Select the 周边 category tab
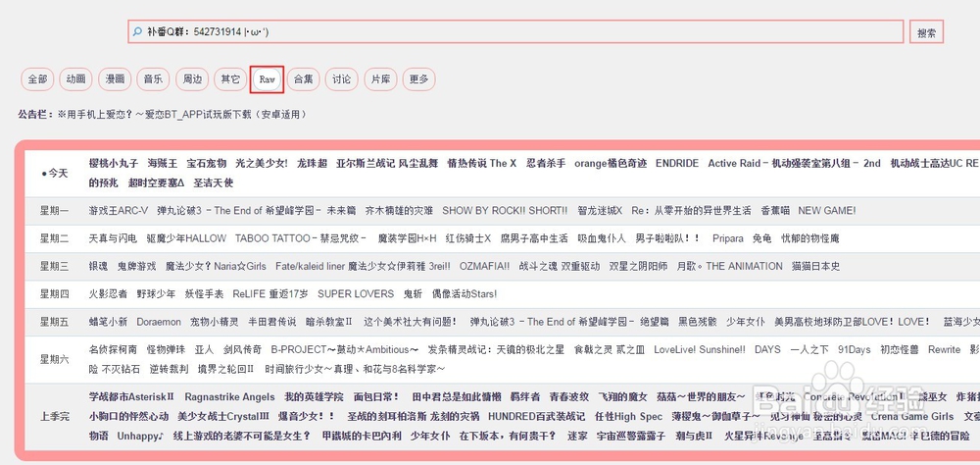This screenshot has width=980, height=465. click(192, 79)
